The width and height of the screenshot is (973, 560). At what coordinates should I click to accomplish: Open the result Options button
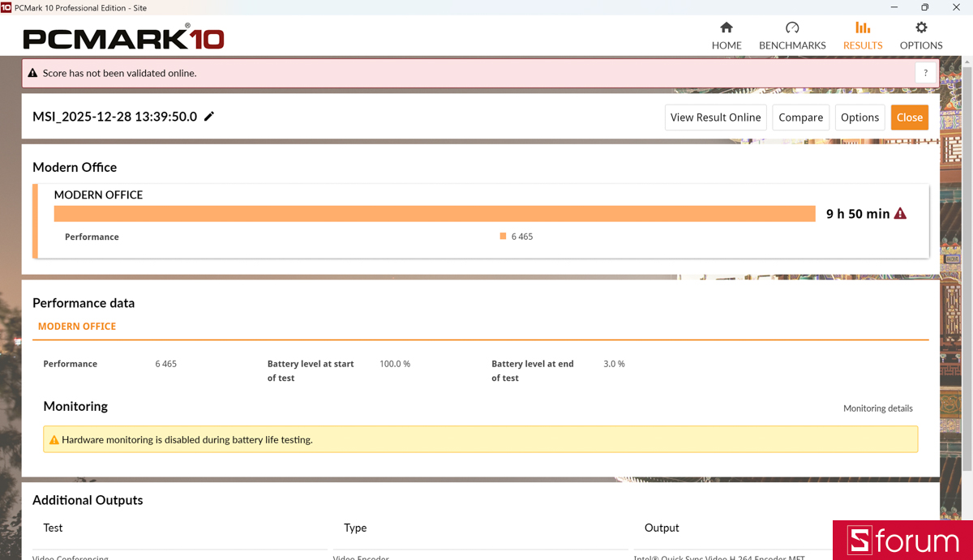pyautogui.click(x=859, y=118)
